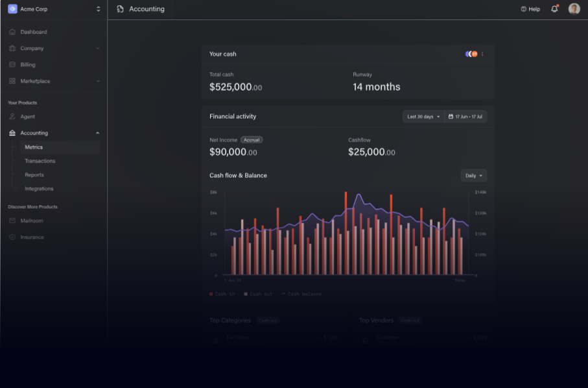Click the Accrual badge
This screenshot has width=588, height=388.
[252, 140]
